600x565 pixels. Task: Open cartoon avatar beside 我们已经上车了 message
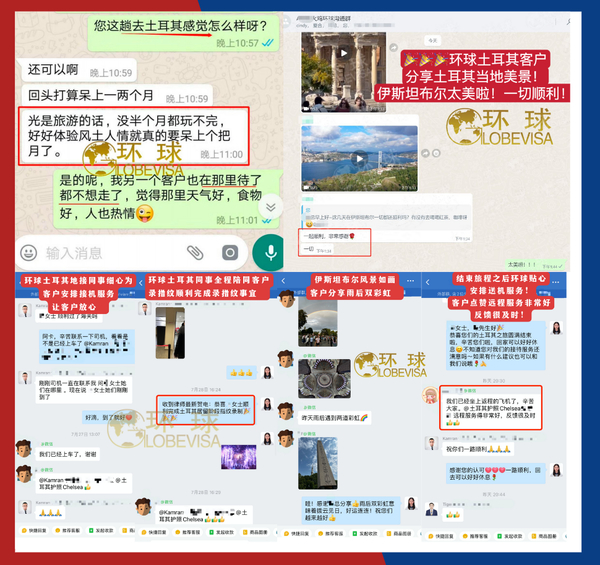24,448
